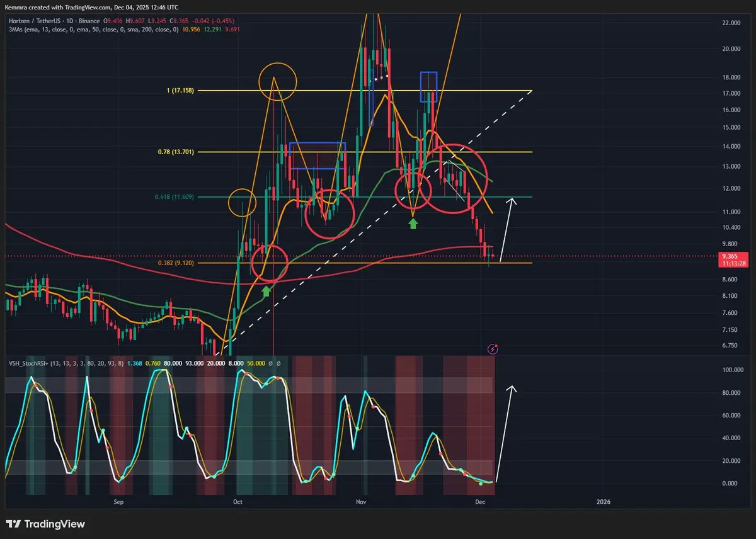Select the 0.78 (13.701) Fibonacci label
This screenshot has height=539, width=756.
(175, 152)
